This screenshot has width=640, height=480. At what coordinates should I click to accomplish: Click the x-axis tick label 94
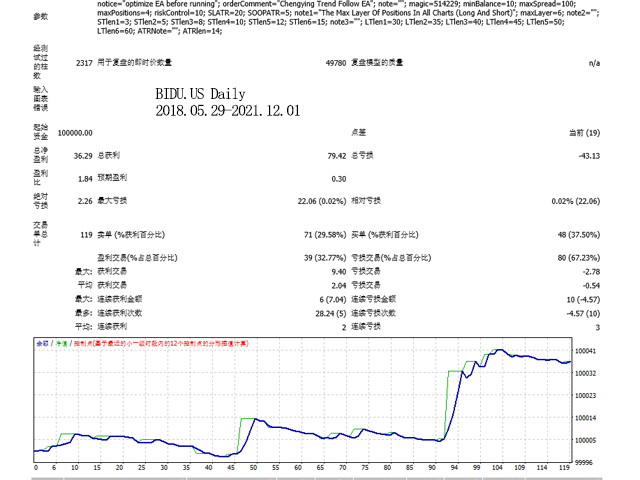[x=454, y=468]
